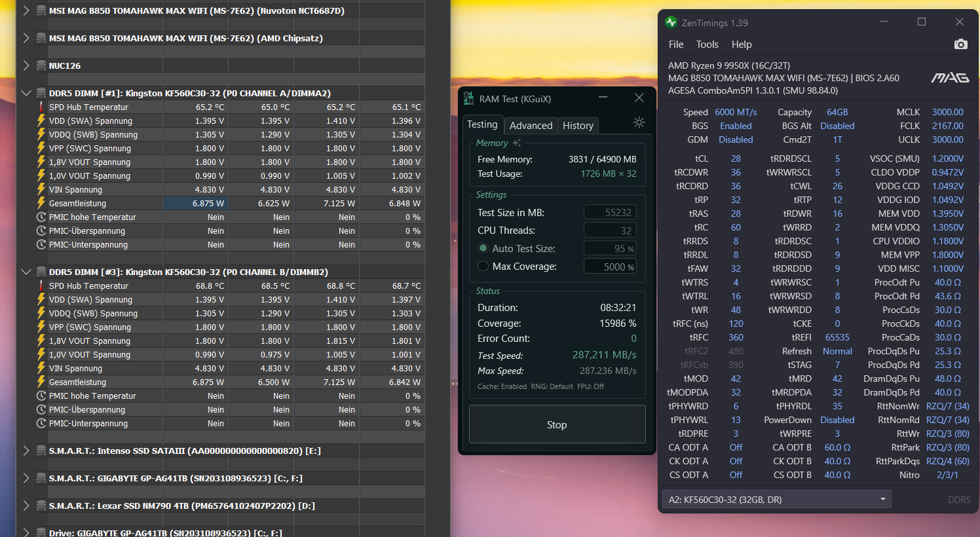The width and height of the screenshot is (980, 537).
Task: Click the camera screenshot icon in ZenTimings
Action: pyautogui.click(x=960, y=44)
